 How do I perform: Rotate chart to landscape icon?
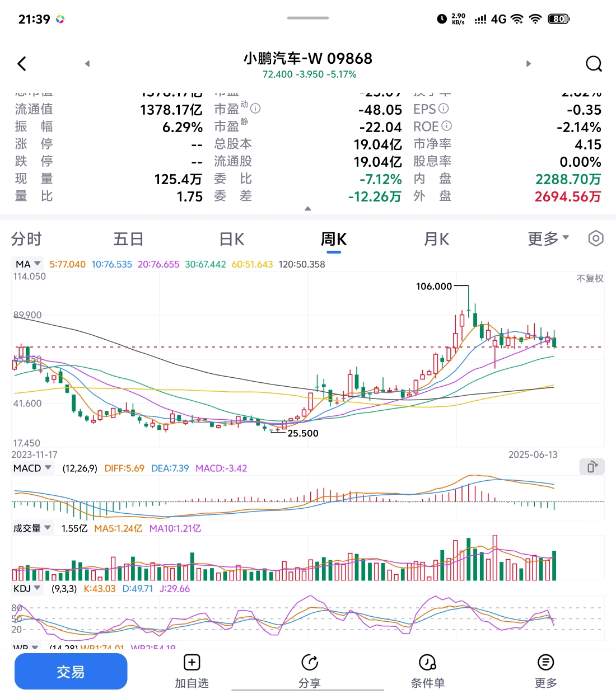pyautogui.click(x=592, y=467)
